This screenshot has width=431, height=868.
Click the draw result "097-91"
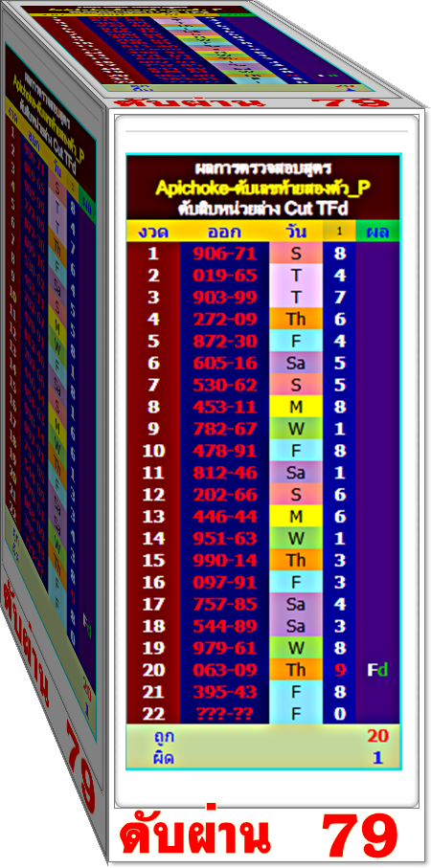(x=224, y=582)
